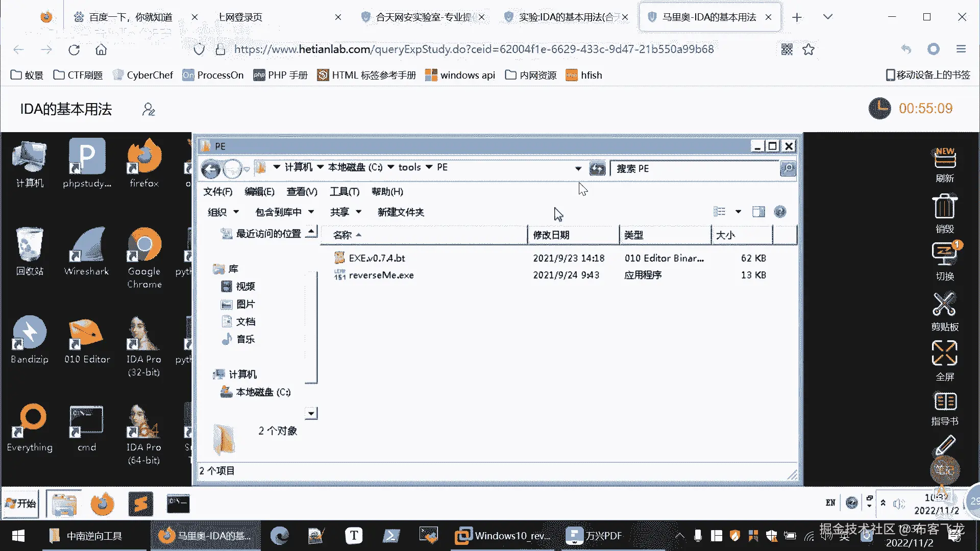Bookmark this page with the star icon
The height and width of the screenshot is (551, 980).
pyautogui.click(x=808, y=49)
